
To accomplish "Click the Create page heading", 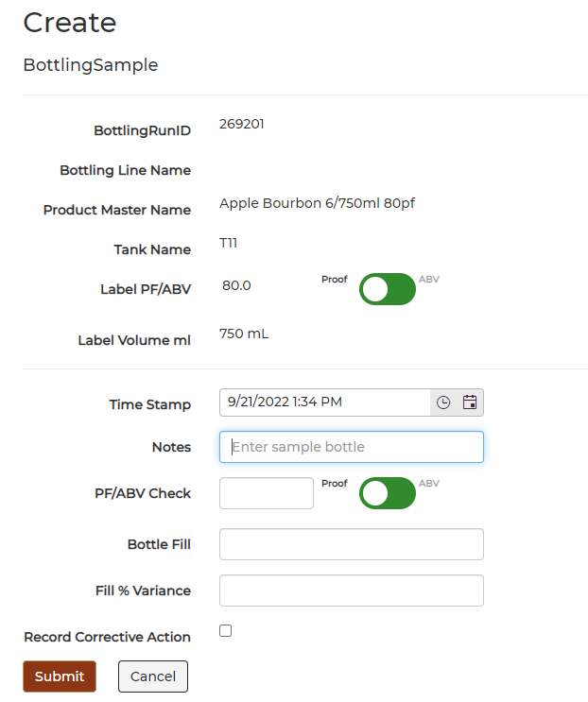I will tap(70, 23).
